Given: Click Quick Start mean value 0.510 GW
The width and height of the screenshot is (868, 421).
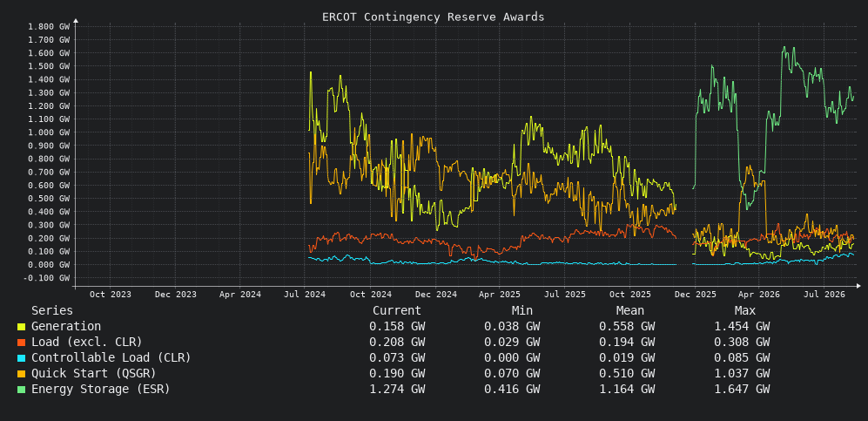Looking at the screenshot, I should [627, 373].
